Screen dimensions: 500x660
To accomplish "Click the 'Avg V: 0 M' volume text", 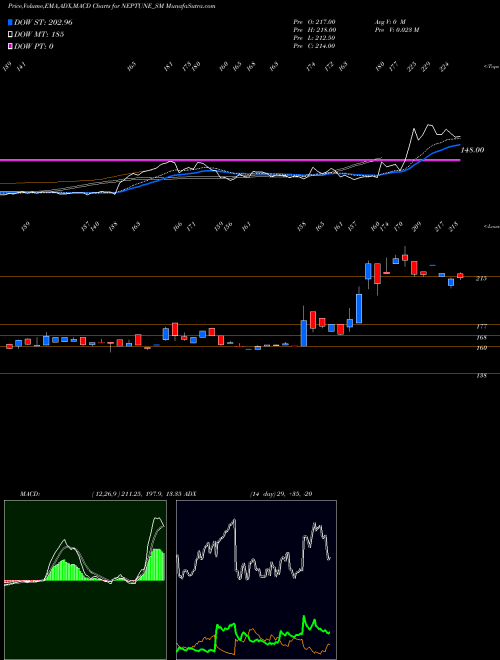I will coord(389,22).
